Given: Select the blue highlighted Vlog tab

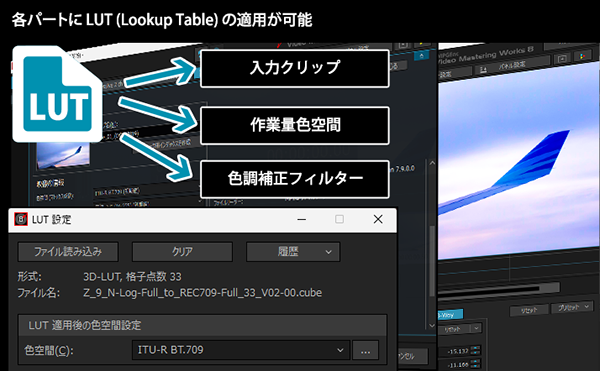Looking at the screenshot, I should pos(450,315).
